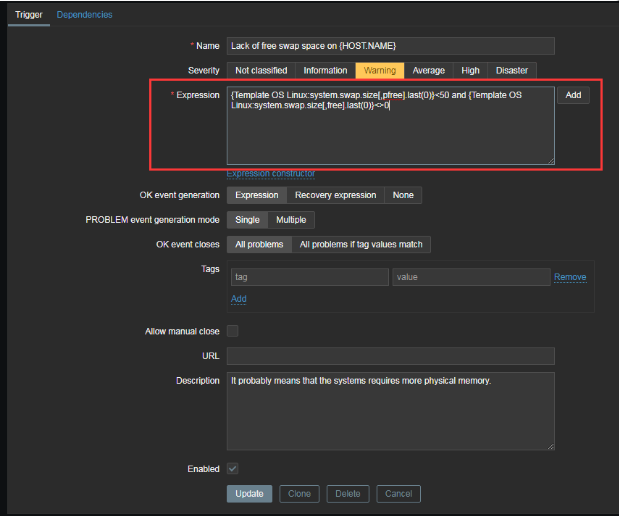Viewport: 619px width, 516px height.
Task: Click the Clone button
Action: pyautogui.click(x=299, y=494)
